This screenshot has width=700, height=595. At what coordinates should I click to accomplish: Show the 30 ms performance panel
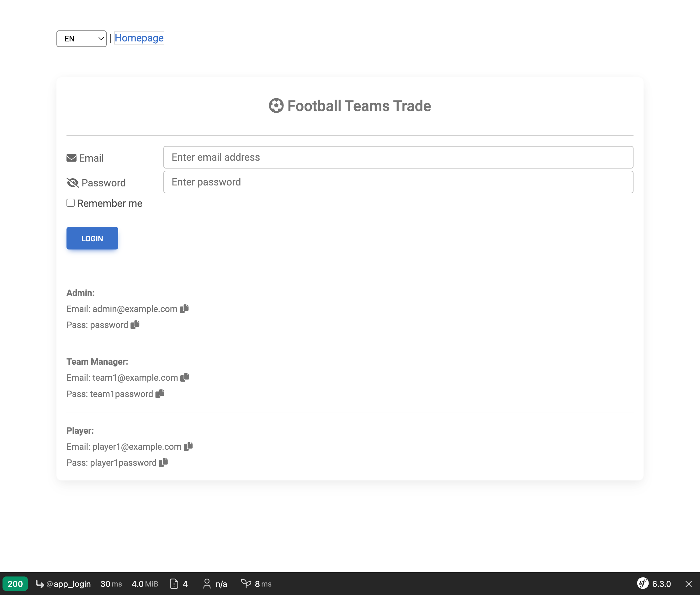pos(111,584)
